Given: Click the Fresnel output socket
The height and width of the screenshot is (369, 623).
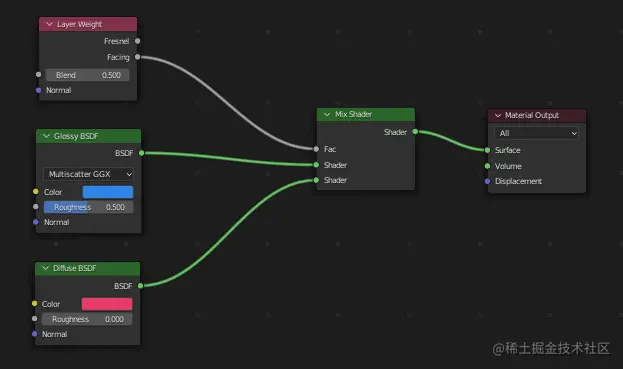Looking at the screenshot, I should click(137, 41).
